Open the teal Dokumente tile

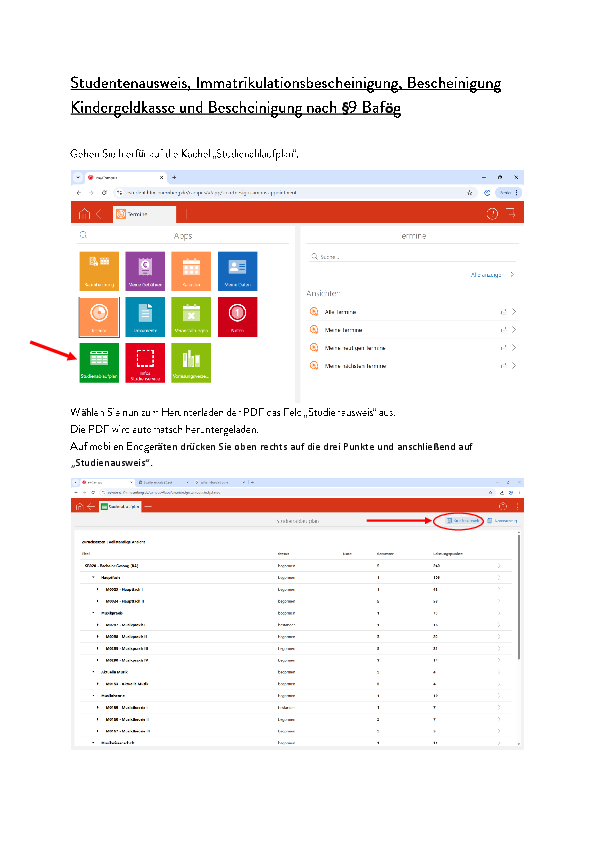pos(145,317)
